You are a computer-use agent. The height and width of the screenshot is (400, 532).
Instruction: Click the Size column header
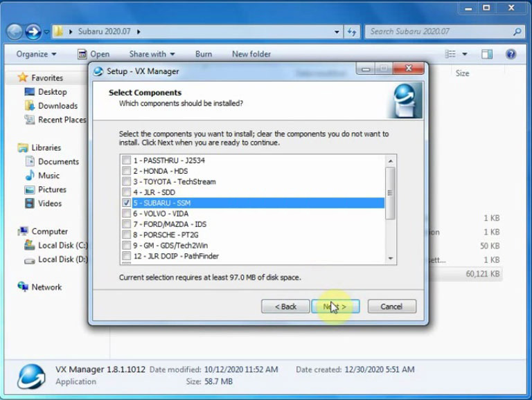(x=463, y=73)
